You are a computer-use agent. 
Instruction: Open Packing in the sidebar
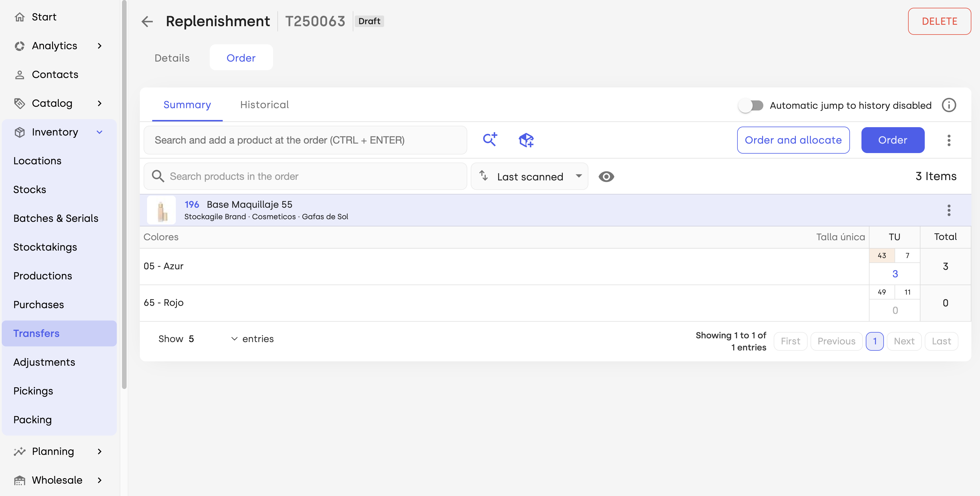tap(32, 420)
